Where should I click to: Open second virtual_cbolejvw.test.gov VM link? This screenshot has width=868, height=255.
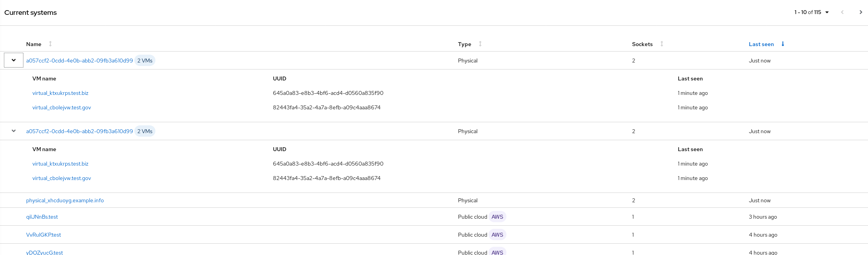pyautogui.click(x=61, y=178)
